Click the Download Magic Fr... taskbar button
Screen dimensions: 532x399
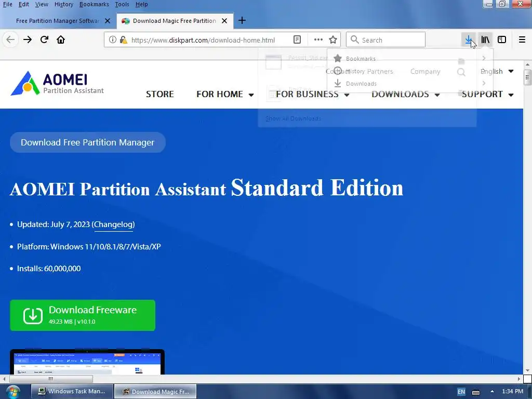point(155,392)
